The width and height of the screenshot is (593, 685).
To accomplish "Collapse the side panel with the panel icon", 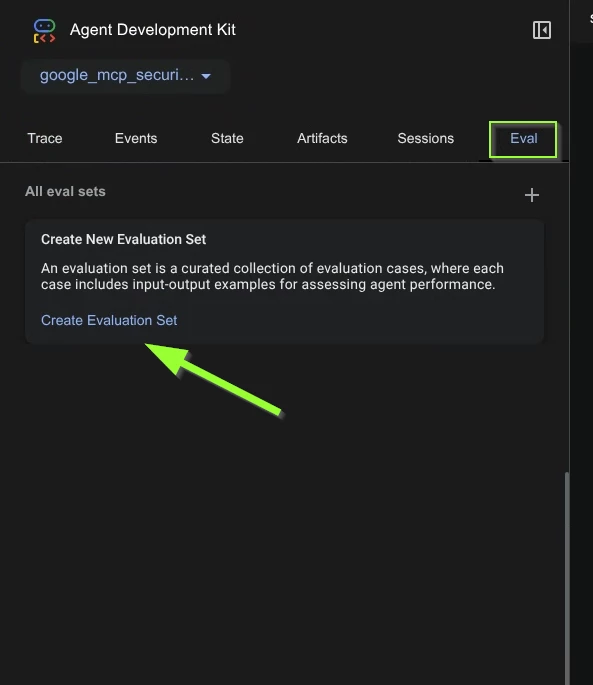I will 541,30.
